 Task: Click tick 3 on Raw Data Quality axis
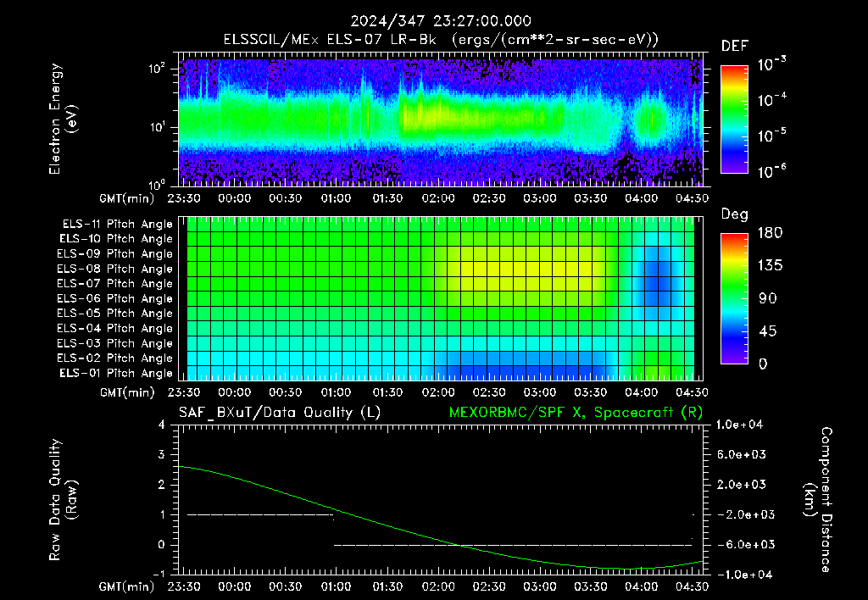pos(162,455)
